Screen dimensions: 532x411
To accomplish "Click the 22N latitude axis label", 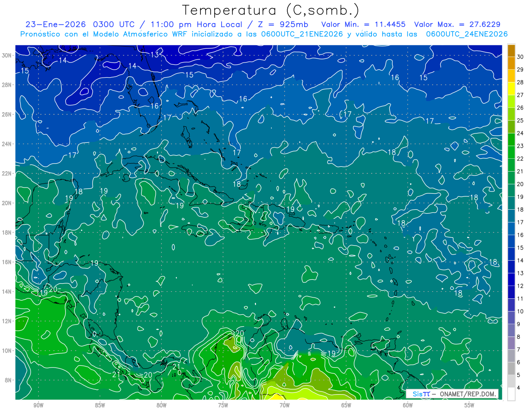I will click(7, 173).
